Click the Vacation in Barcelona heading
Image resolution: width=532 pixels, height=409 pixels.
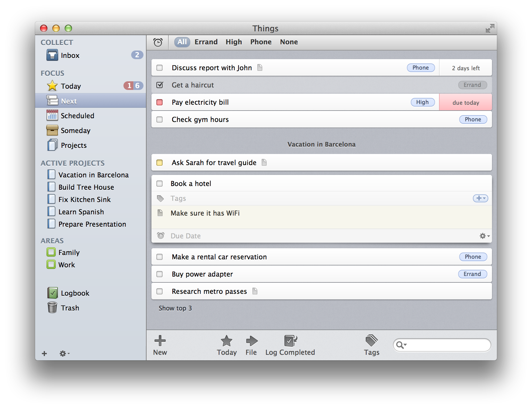321,144
